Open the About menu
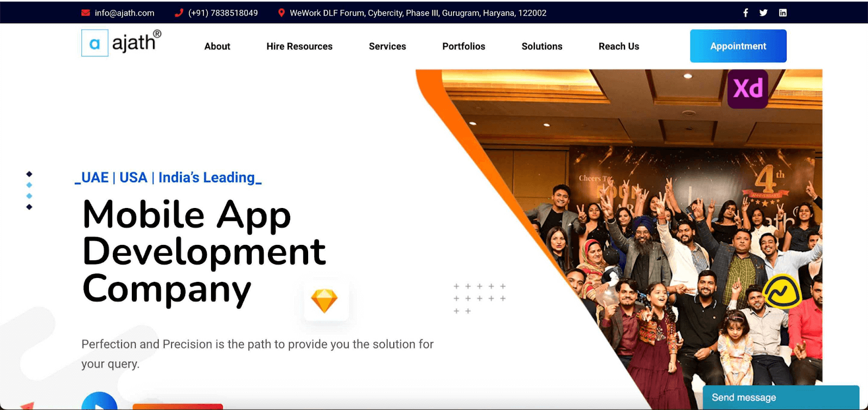 [217, 46]
